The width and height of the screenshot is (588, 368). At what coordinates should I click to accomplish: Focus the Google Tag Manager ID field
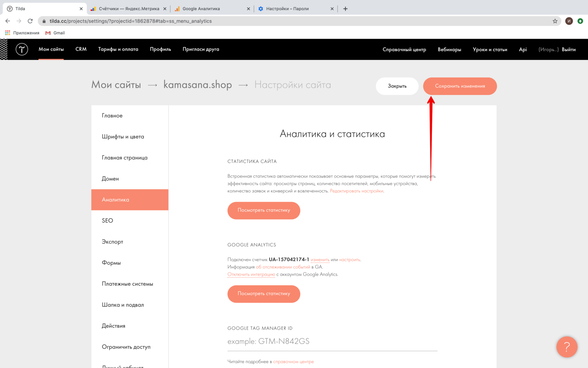point(332,341)
